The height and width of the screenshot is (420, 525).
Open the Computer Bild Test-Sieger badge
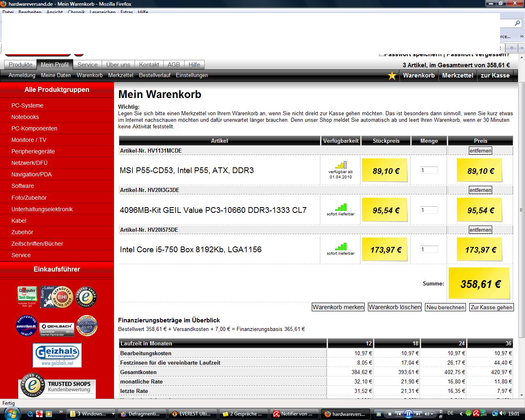pos(27,297)
